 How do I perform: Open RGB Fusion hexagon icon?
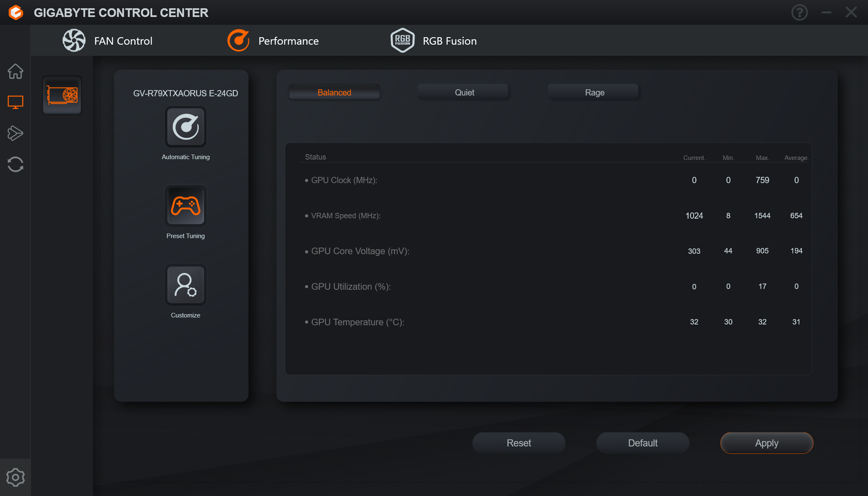tap(403, 41)
